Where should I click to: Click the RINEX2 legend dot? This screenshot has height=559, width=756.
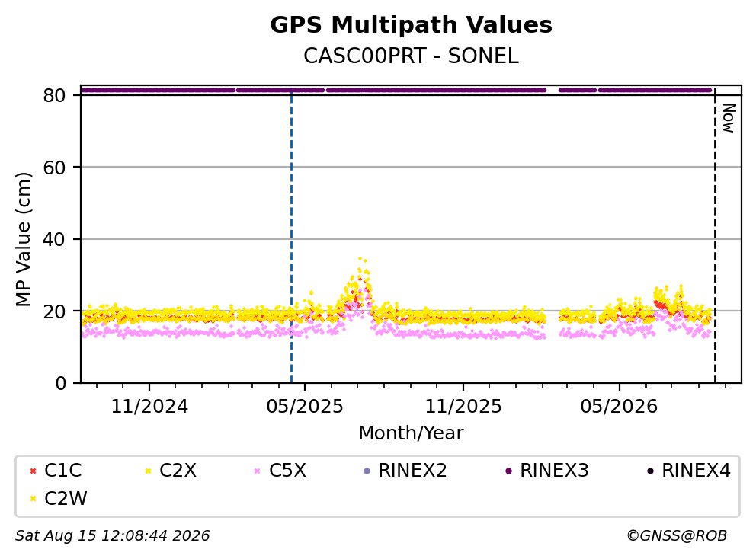pos(367,471)
